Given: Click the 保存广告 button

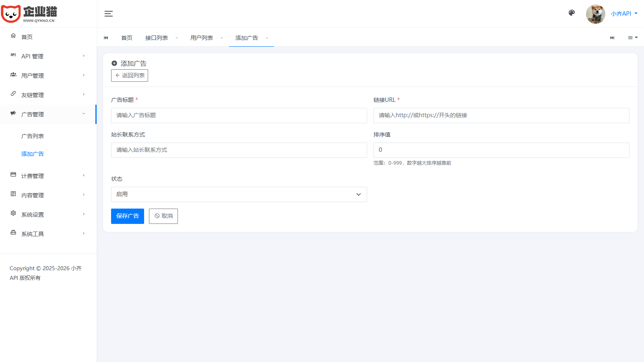Looking at the screenshot, I should pyautogui.click(x=127, y=216).
